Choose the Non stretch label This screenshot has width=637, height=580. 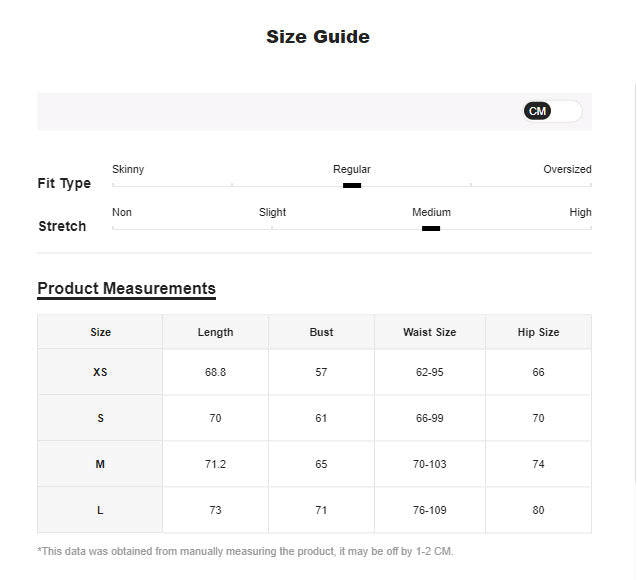122,212
